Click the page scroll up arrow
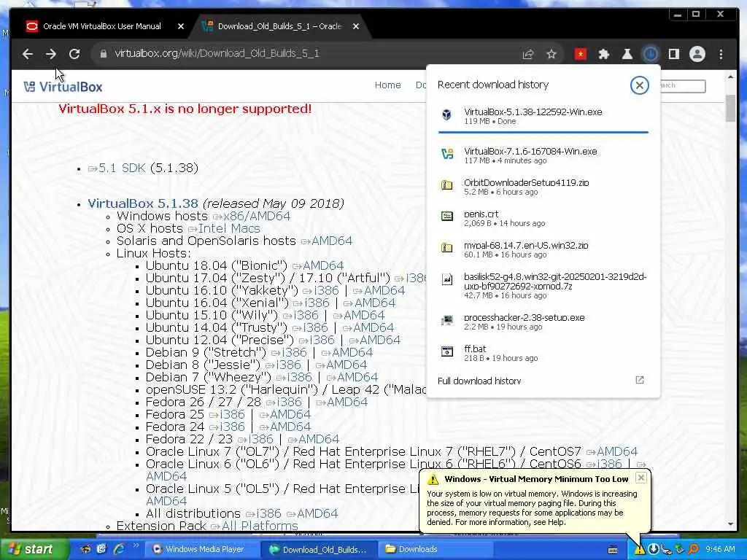The width and height of the screenshot is (747, 560). point(730,77)
